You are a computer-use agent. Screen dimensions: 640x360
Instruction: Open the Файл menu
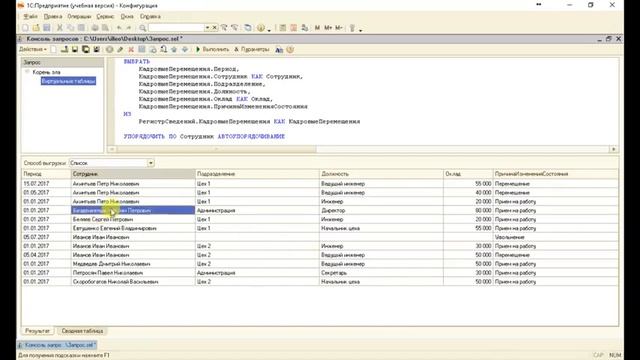click(30, 17)
